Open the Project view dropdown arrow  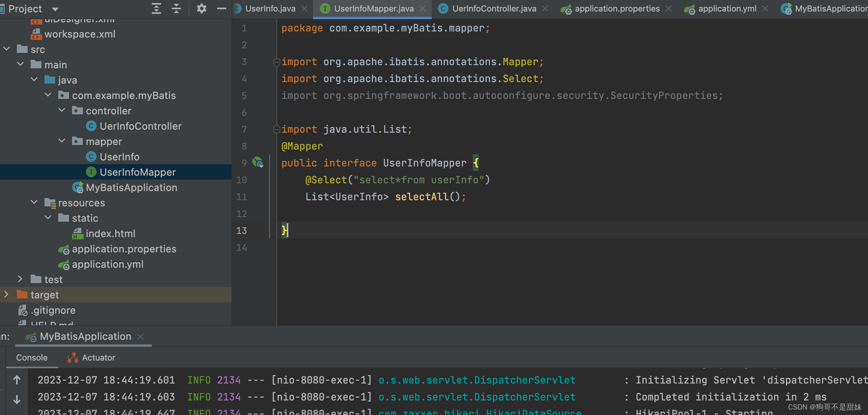coord(55,9)
